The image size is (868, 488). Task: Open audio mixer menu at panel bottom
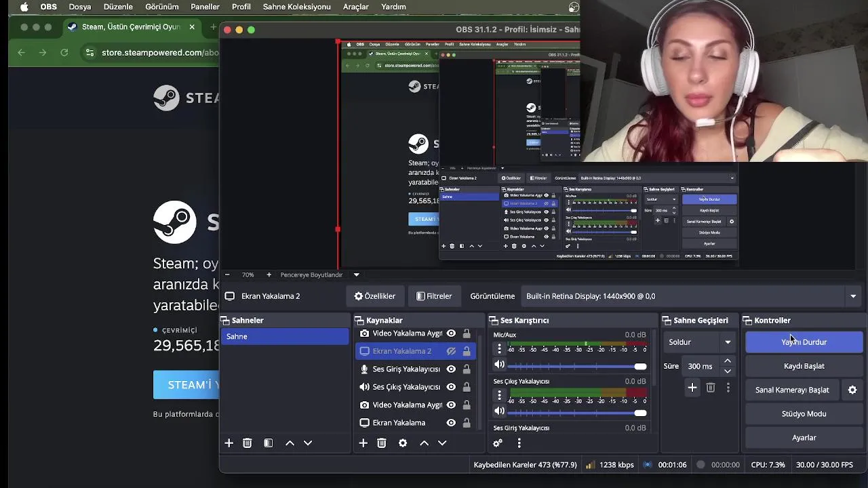point(519,443)
